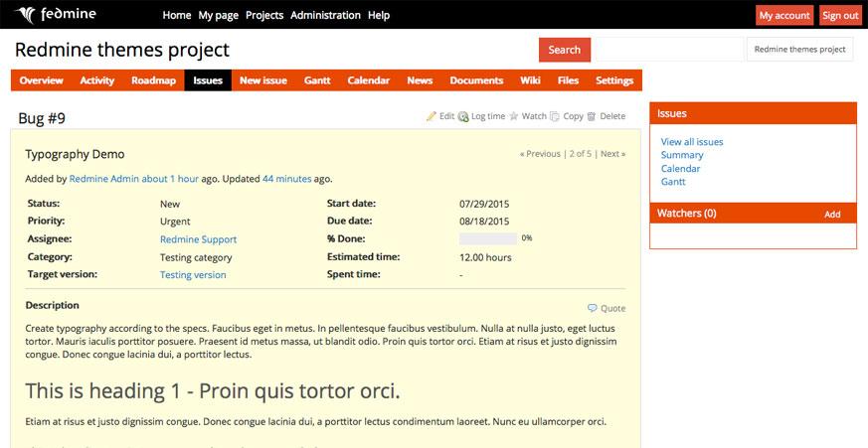868x448 pixels.
Task: Switch to the Calendar tab
Action: tap(369, 80)
